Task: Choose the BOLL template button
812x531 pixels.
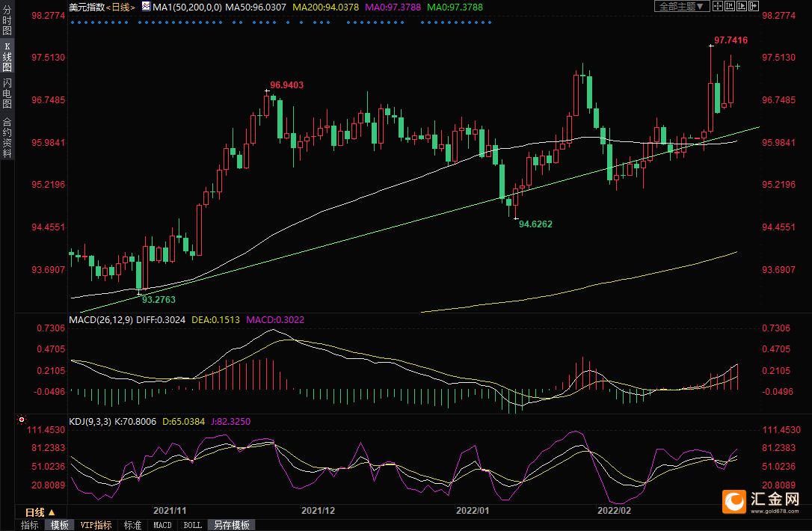Action: tap(193, 525)
